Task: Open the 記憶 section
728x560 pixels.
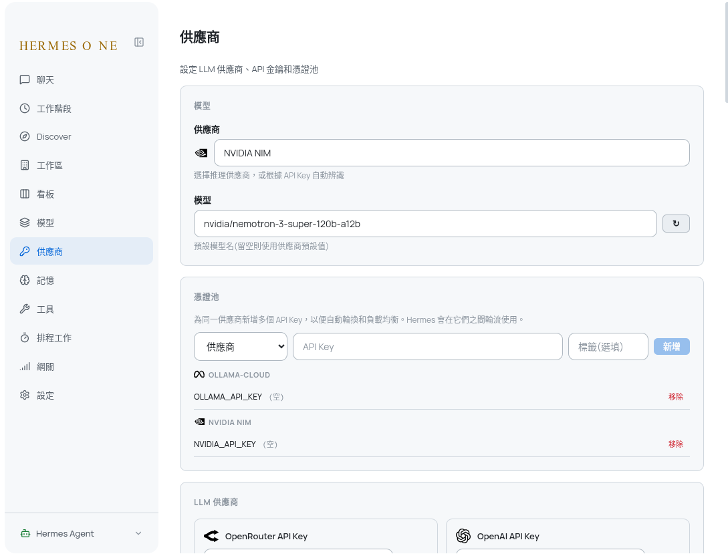Action: pos(82,280)
